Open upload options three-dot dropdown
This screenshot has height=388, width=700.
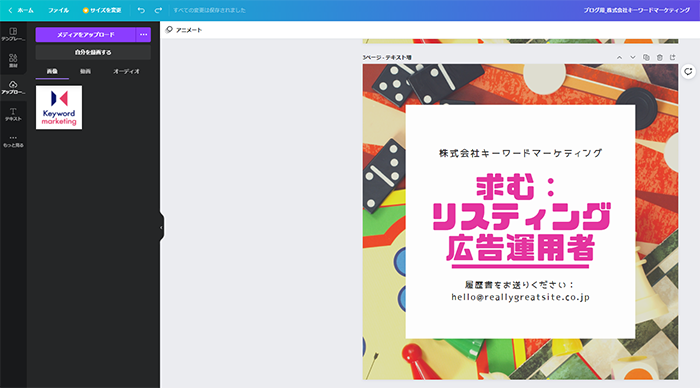(143, 34)
